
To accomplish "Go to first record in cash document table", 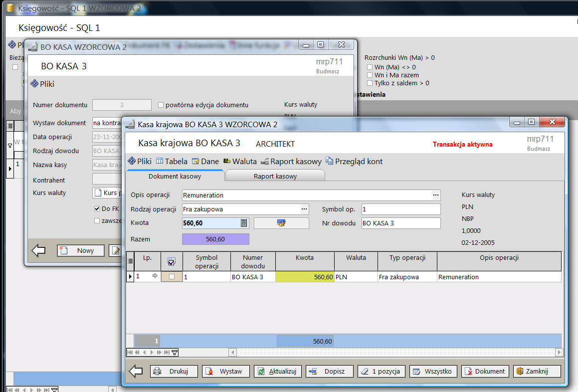I will click(130, 352).
